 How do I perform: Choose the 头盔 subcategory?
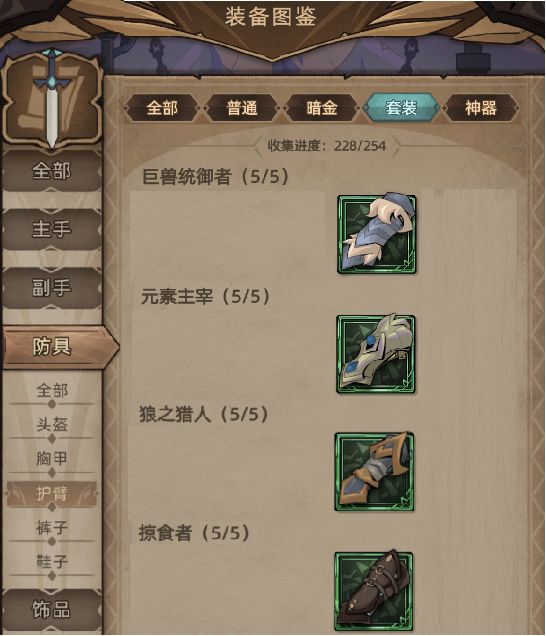tap(52, 425)
